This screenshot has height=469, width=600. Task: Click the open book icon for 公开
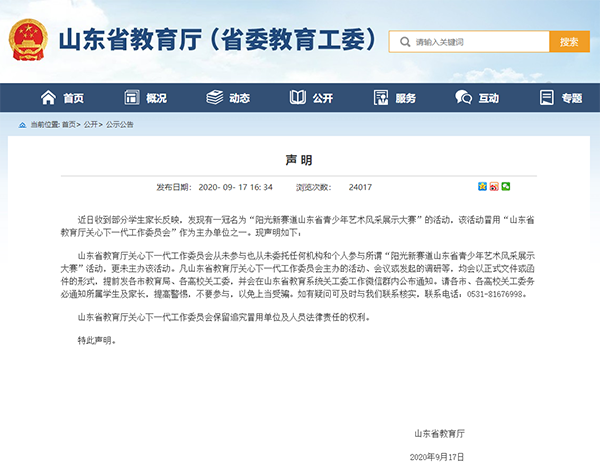(x=297, y=98)
